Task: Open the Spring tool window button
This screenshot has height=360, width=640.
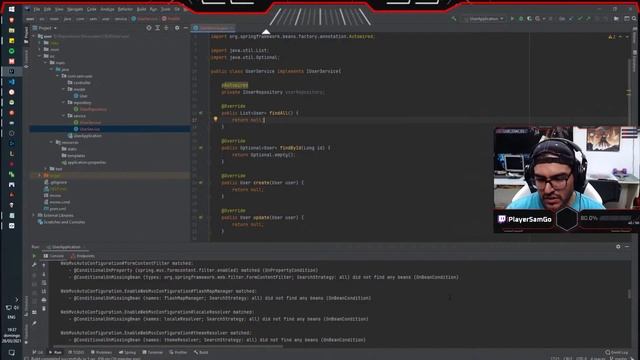Action: (127, 352)
